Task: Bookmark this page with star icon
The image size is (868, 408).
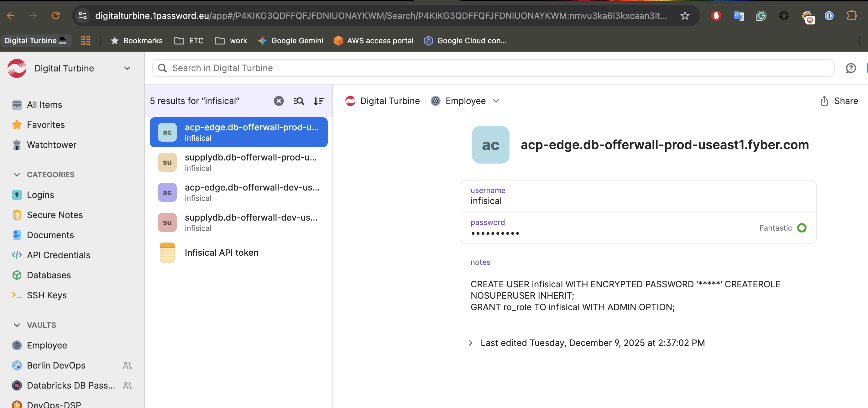Action: point(685,15)
